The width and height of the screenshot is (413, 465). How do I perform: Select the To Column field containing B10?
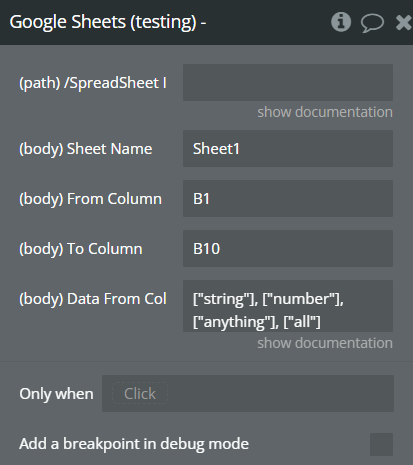pyautogui.click(x=288, y=248)
